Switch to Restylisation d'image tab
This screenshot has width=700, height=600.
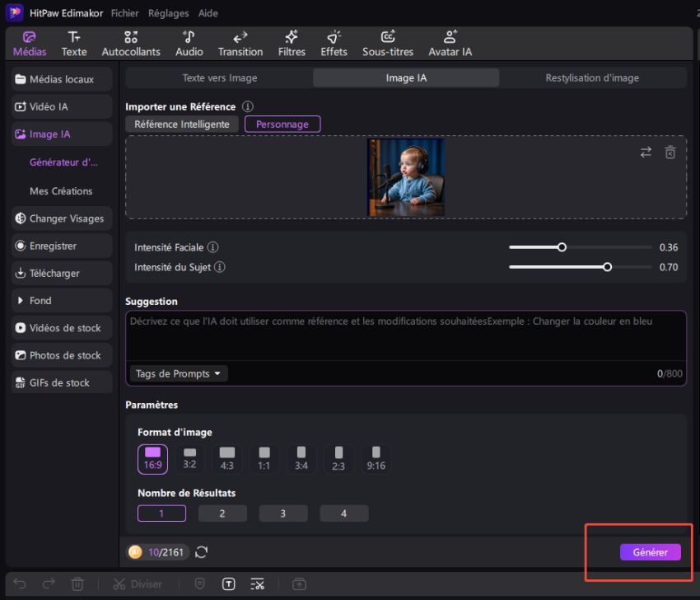coord(592,77)
